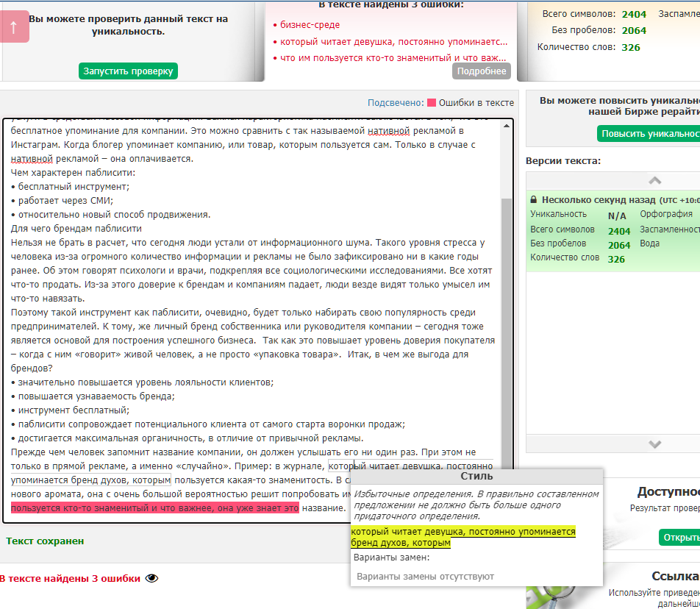Select the error starting with что им пользуется
Viewport: 700px width, 609px height.
pos(393,57)
